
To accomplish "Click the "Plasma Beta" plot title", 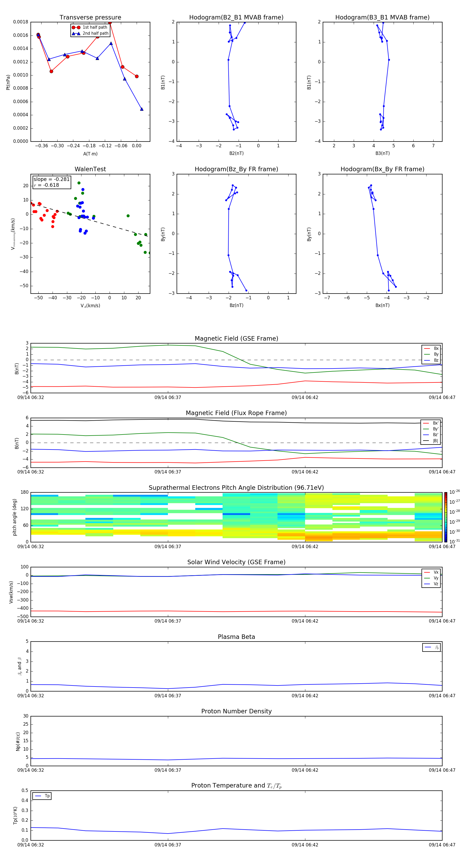I will coord(236,637).
